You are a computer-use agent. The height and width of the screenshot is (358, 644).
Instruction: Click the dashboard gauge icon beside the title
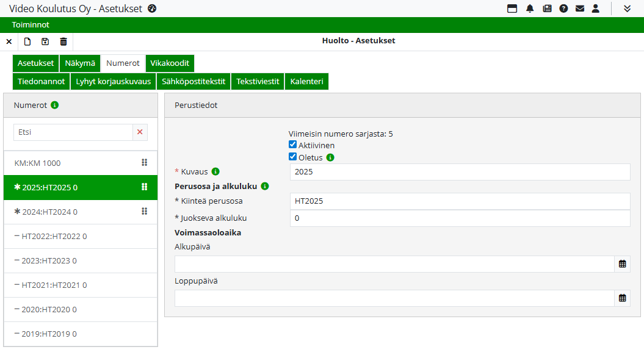(x=153, y=9)
